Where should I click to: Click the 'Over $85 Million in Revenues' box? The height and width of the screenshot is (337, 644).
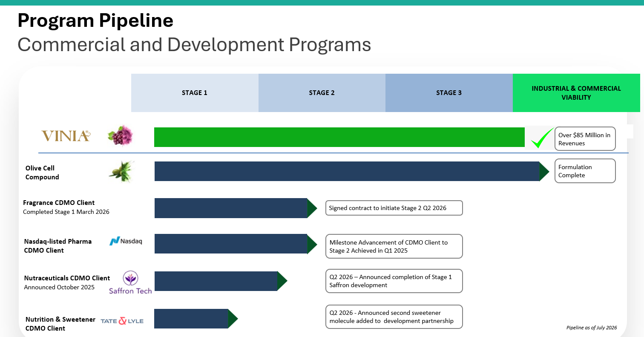585,139
